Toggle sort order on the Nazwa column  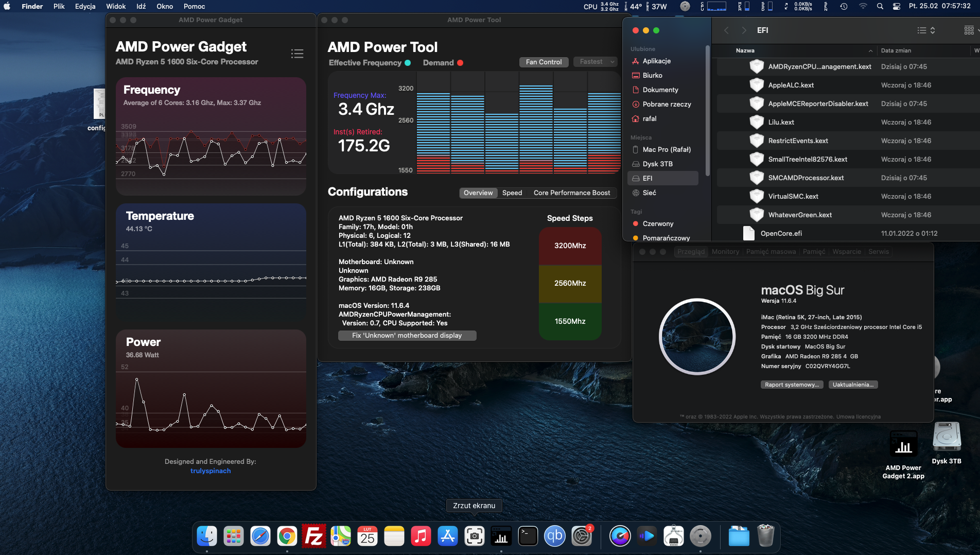click(x=745, y=50)
